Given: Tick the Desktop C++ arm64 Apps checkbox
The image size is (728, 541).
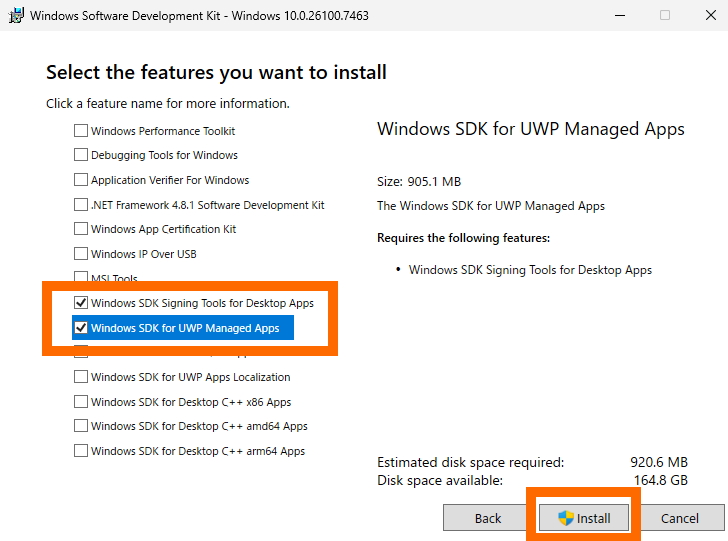Looking at the screenshot, I should pos(81,451).
